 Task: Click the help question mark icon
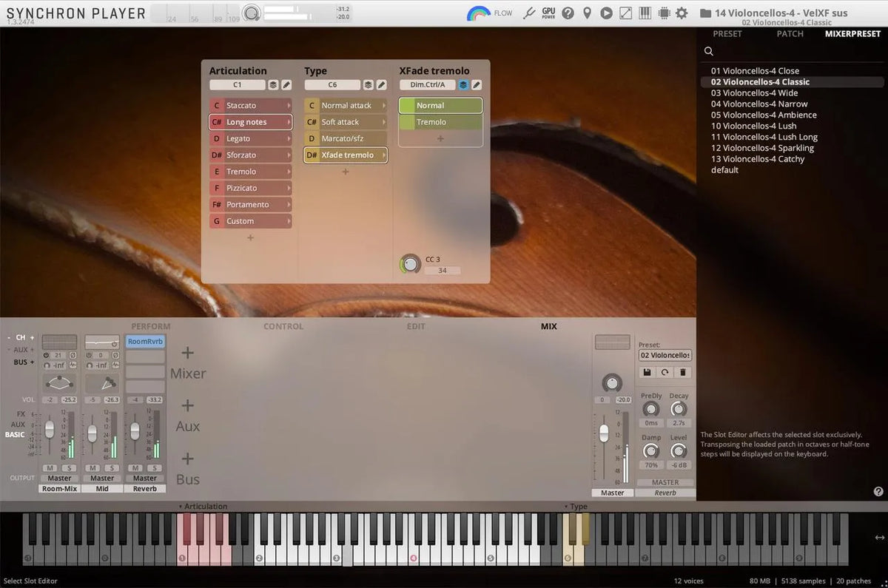coord(568,13)
